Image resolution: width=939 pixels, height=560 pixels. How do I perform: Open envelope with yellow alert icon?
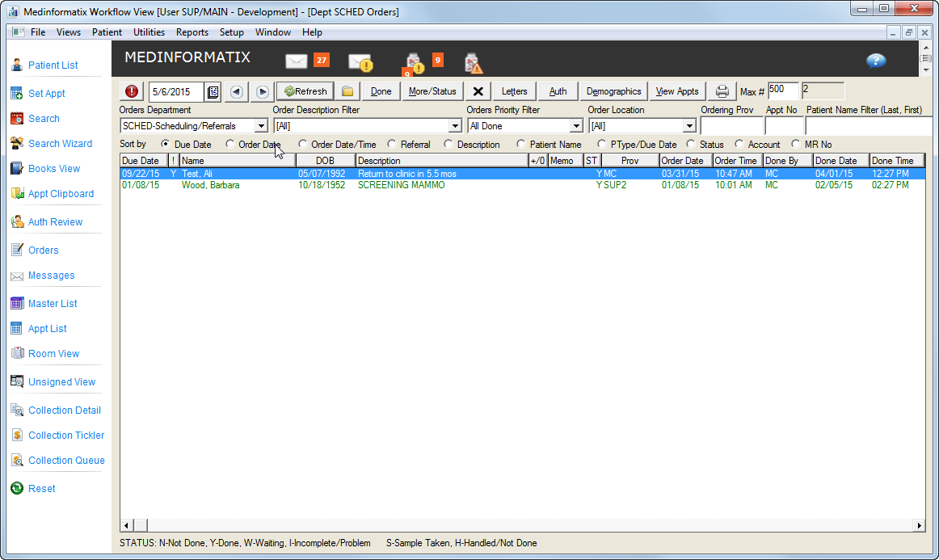click(x=360, y=61)
